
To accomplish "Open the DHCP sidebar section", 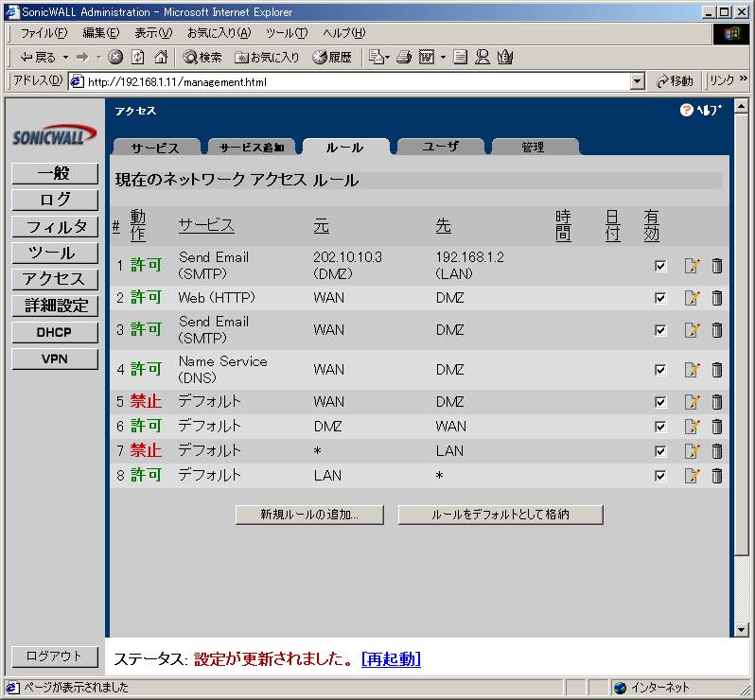I will tap(55, 333).
